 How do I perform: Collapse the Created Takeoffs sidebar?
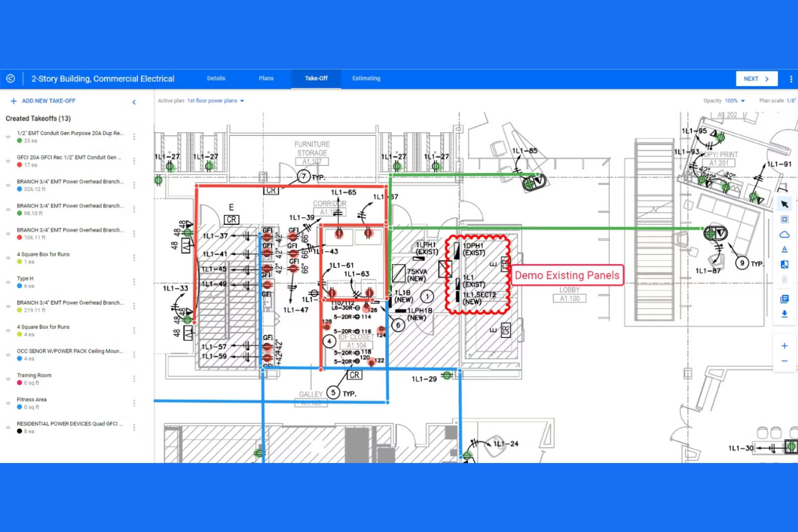pos(134,102)
